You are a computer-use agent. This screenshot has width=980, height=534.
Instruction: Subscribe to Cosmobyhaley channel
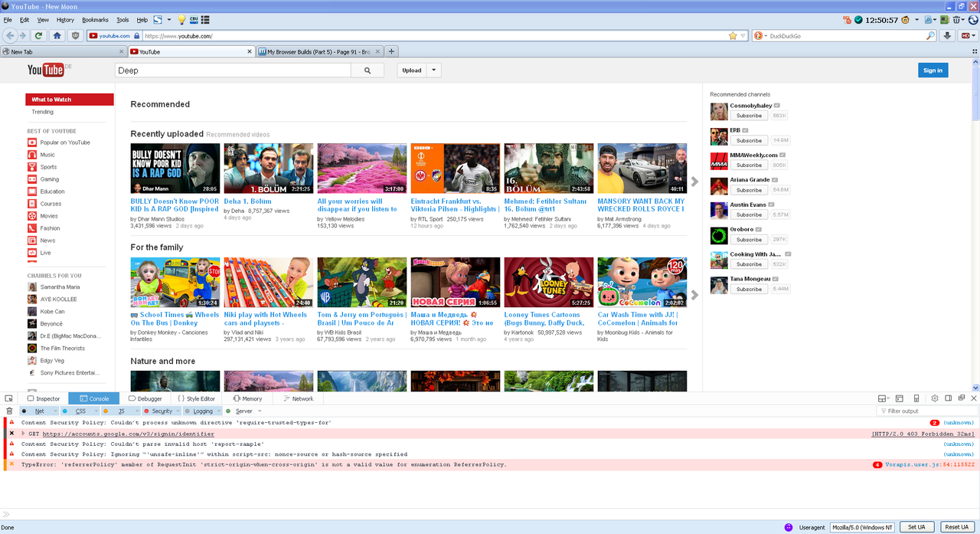[x=749, y=116]
